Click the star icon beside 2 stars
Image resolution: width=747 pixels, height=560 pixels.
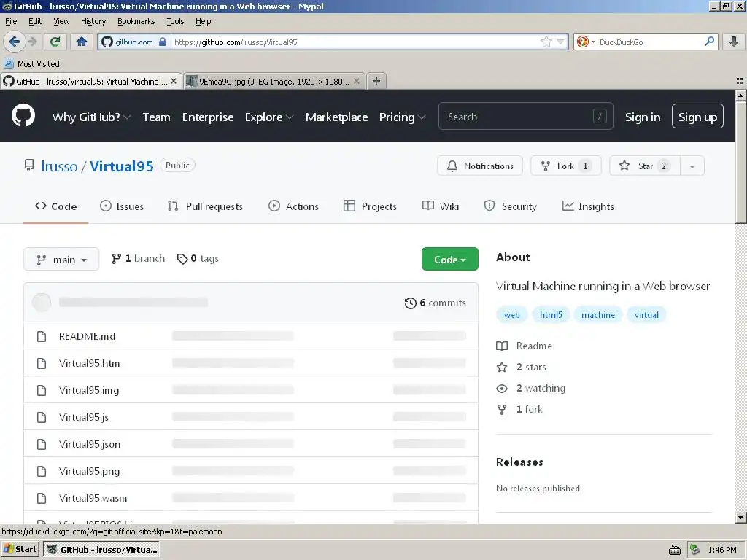pyautogui.click(x=502, y=367)
